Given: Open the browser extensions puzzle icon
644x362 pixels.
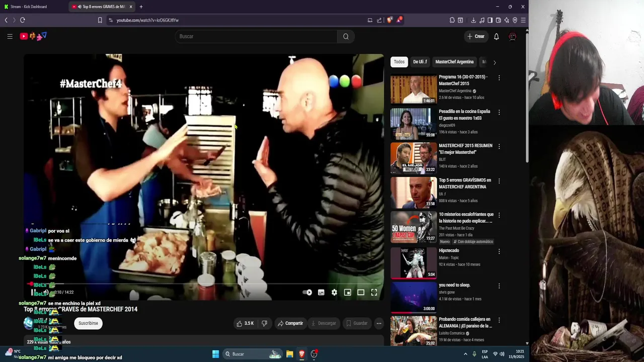Looking at the screenshot, I should click(452, 20).
